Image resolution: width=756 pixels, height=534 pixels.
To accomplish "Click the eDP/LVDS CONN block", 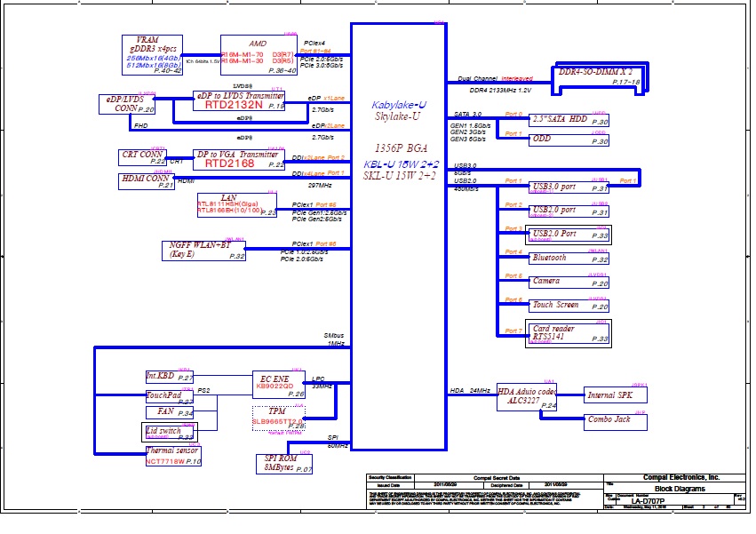I will [x=127, y=104].
